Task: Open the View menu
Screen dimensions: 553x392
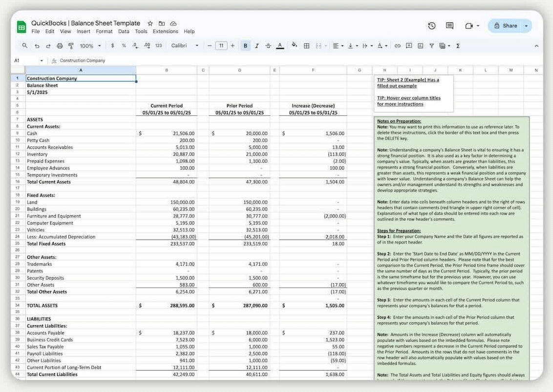Action: (x=65, y=31)
